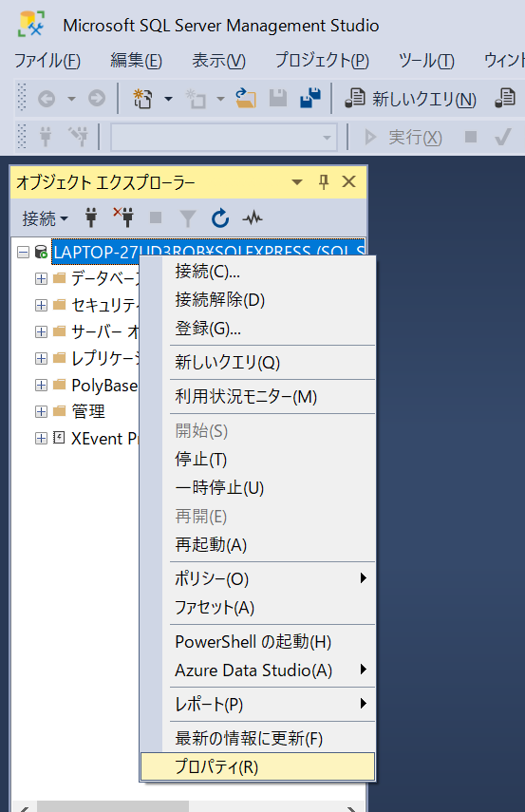Choose 再起動(A) from context menu
Viewport: 525px width, 812px height.
[258, 545]
